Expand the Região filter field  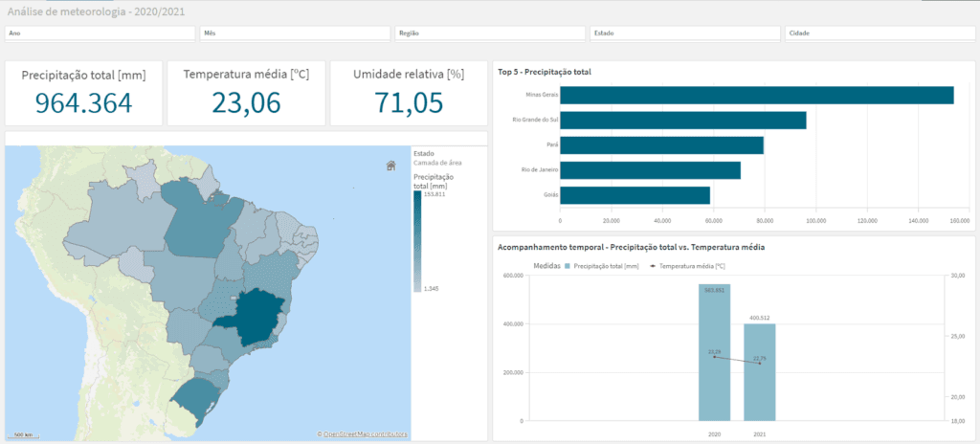tap(489, 33)
